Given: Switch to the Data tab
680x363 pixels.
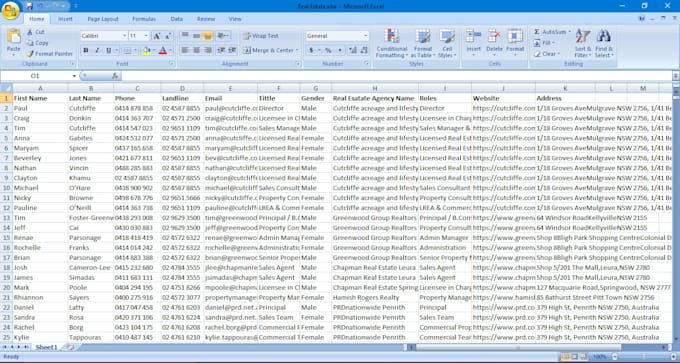Looking at the screenshot, I should coord(177,19).
